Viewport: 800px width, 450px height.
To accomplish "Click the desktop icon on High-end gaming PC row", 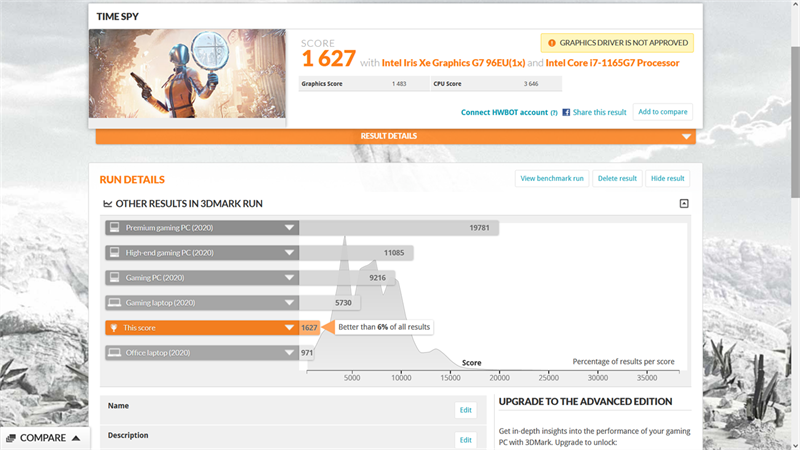I will 115,253.
